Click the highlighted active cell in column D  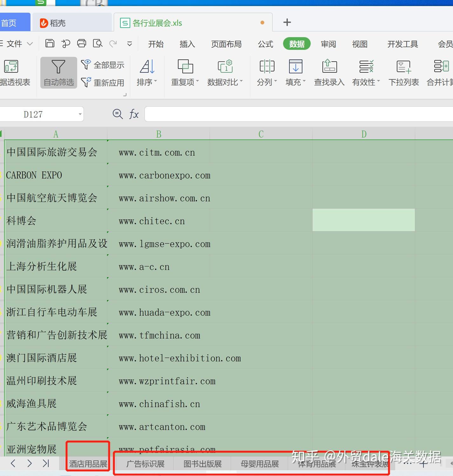[364, 220]
